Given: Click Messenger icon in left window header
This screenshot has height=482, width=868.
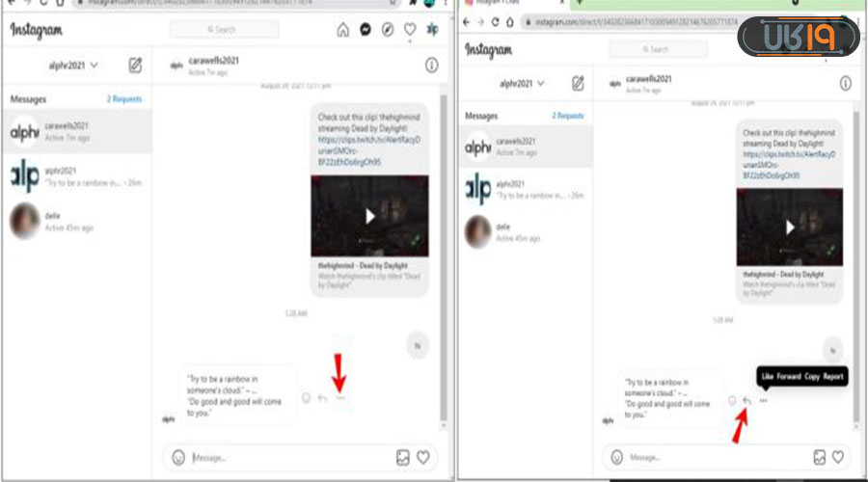Looking at the screenshot, I should click(366, 30).
